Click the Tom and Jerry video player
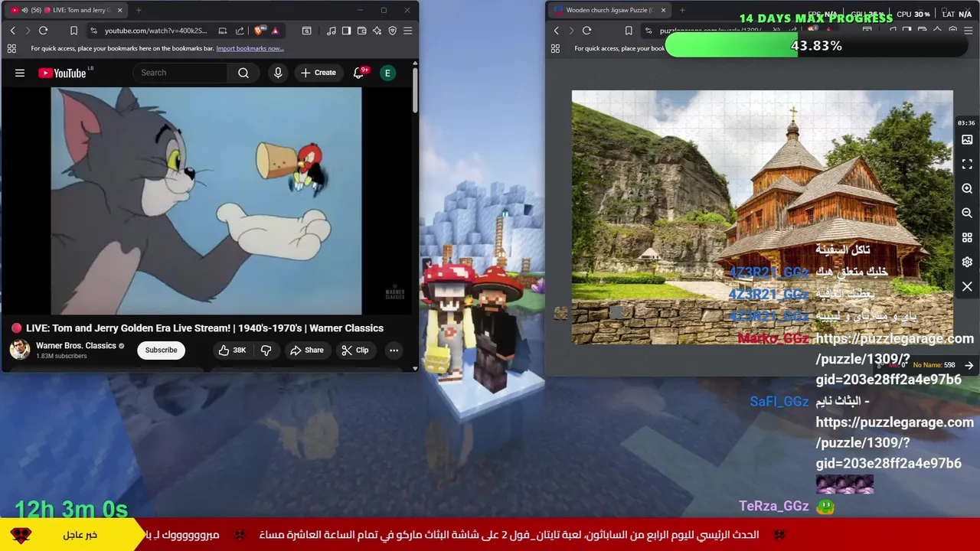980x551 pixels. [x=206, y=201]
